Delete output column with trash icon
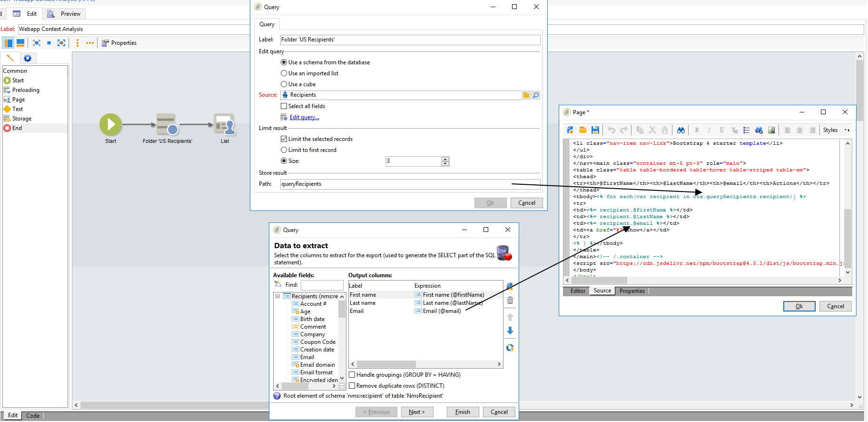Screen dimensions: 868x422 510,301
